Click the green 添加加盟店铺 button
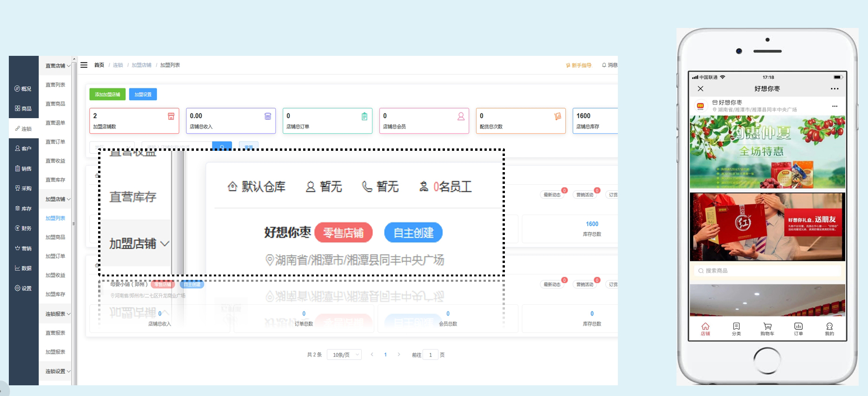 (107, 94)
